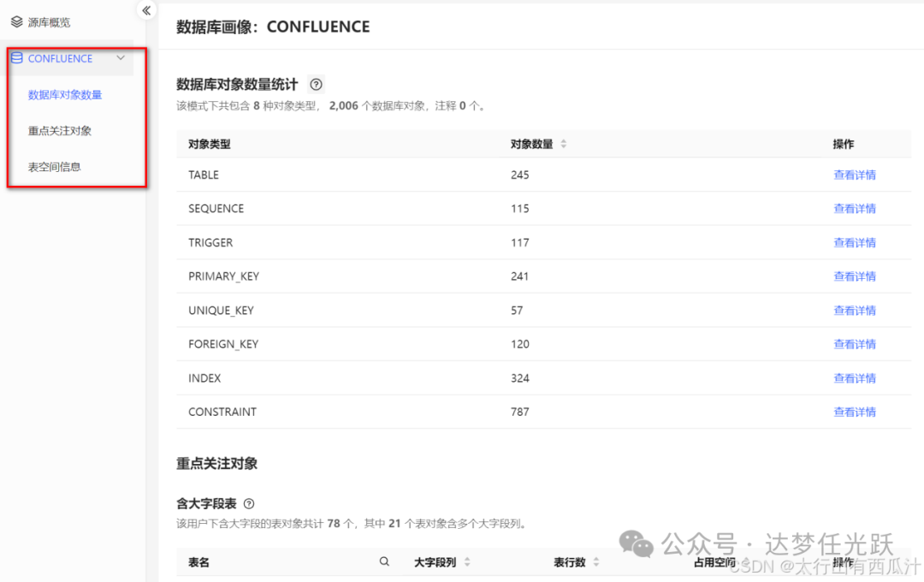View details for TABLE row

point(855,175)
